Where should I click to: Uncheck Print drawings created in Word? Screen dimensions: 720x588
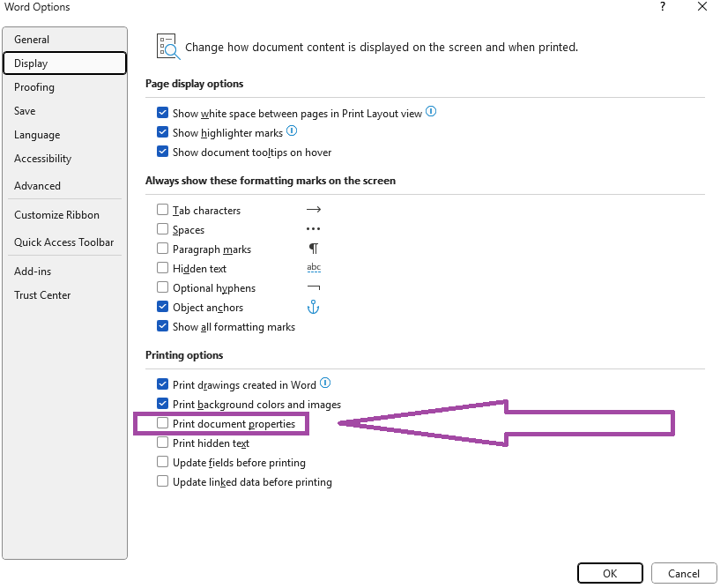(x=162, y=384)
